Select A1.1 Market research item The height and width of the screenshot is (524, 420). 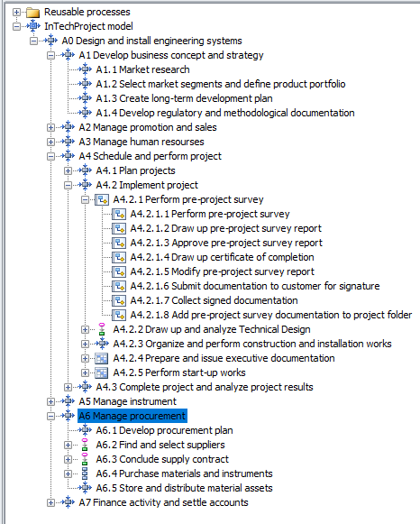point(143,69)
